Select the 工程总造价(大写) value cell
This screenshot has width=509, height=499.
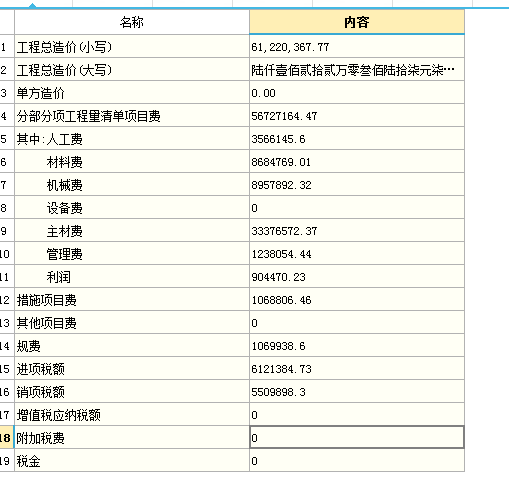tap(357, 70)
